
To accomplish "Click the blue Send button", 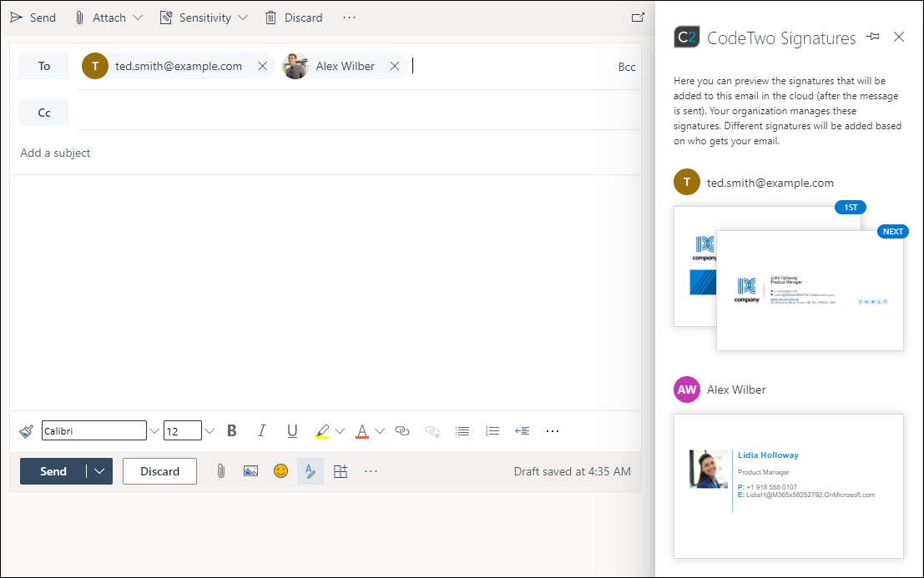I will pos(53,471).
